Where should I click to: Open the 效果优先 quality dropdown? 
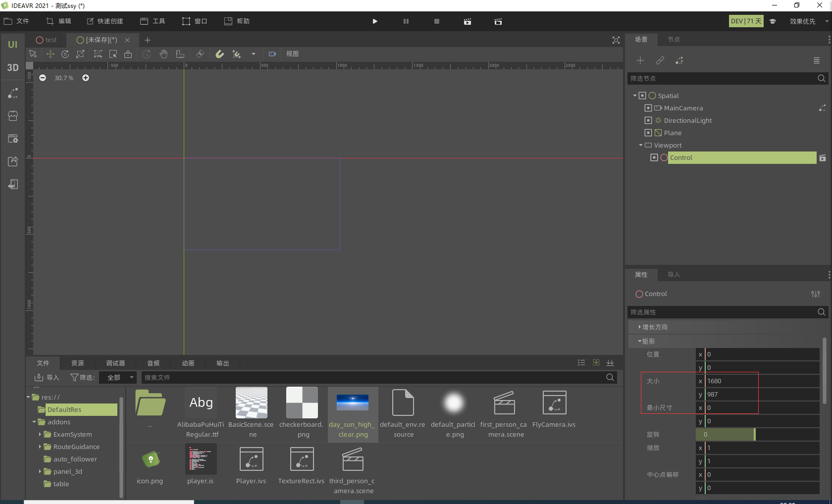[x=809, y=21]
